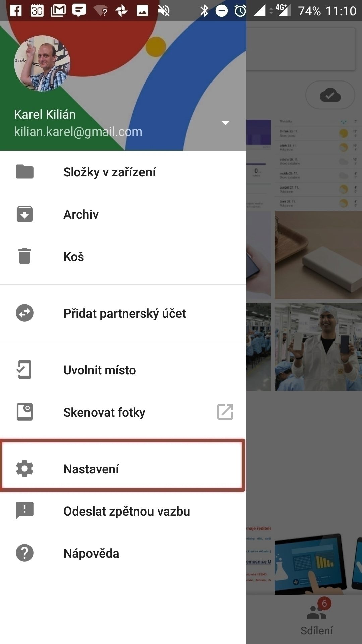Select the Uvolnit místo phone icon
362x644 pixels.
(24, 370)
